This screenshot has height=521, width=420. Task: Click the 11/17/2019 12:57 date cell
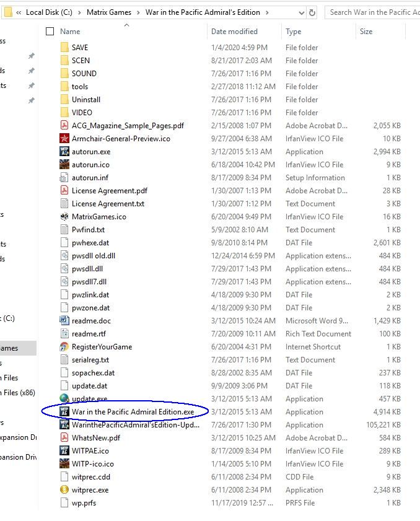click(x=242, y=503)
